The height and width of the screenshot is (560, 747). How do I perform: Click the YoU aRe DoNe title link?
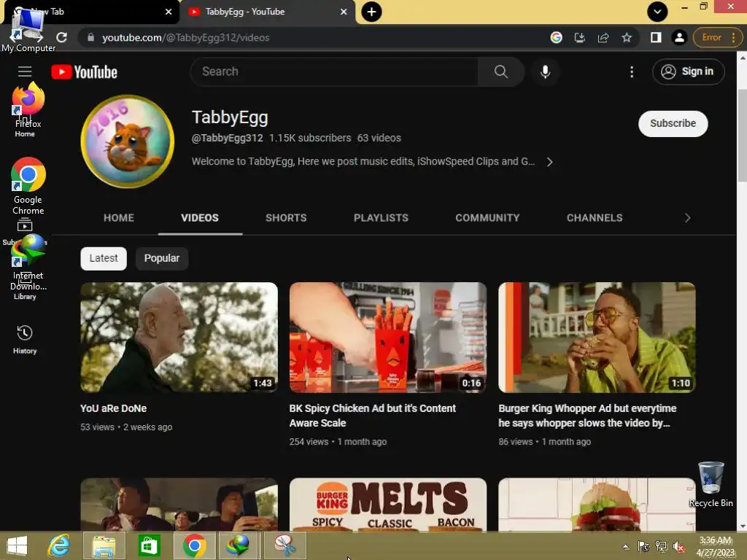tap(113, 408)
